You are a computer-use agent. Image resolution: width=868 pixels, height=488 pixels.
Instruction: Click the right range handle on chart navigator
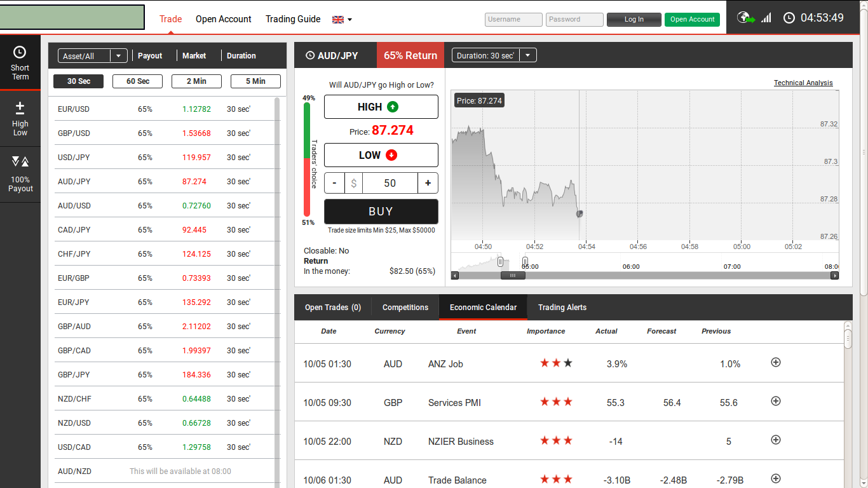(525, 261)
